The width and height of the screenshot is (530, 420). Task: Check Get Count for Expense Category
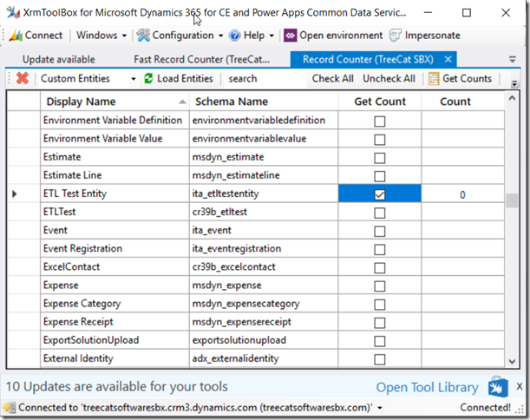[380, 305]
